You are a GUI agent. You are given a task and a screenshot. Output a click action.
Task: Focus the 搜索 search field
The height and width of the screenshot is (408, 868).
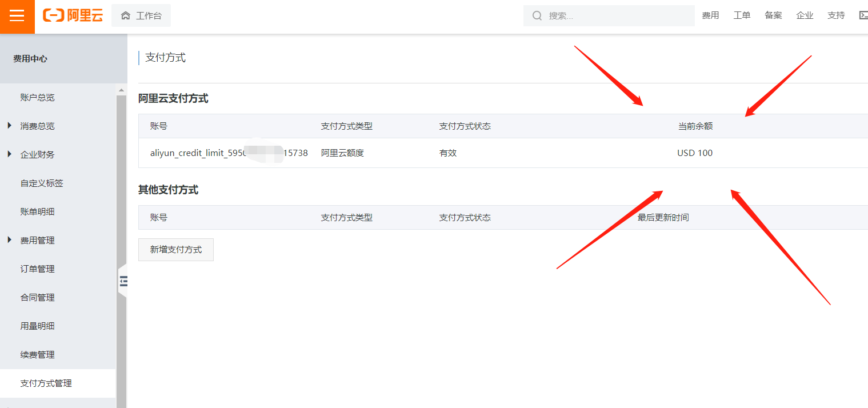[x=609, y=16]
